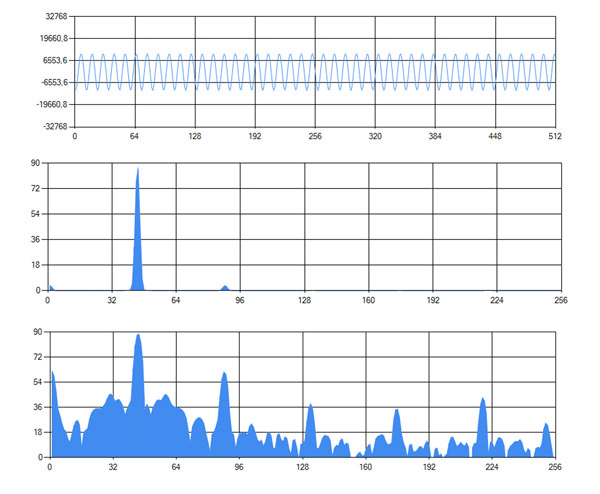Click the 512 x-axis label on the sine waveform chart
The width and height of the screenshot is (600, 494).
[555, 136]
